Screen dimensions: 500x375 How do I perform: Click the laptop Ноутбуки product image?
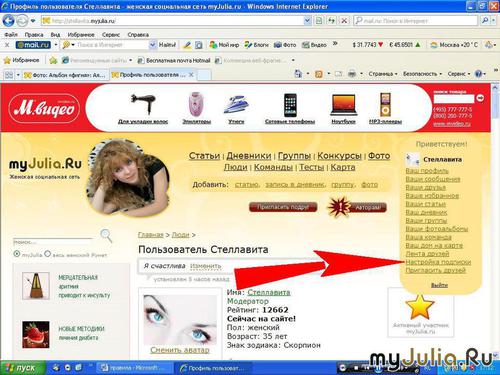click(343, 105)
